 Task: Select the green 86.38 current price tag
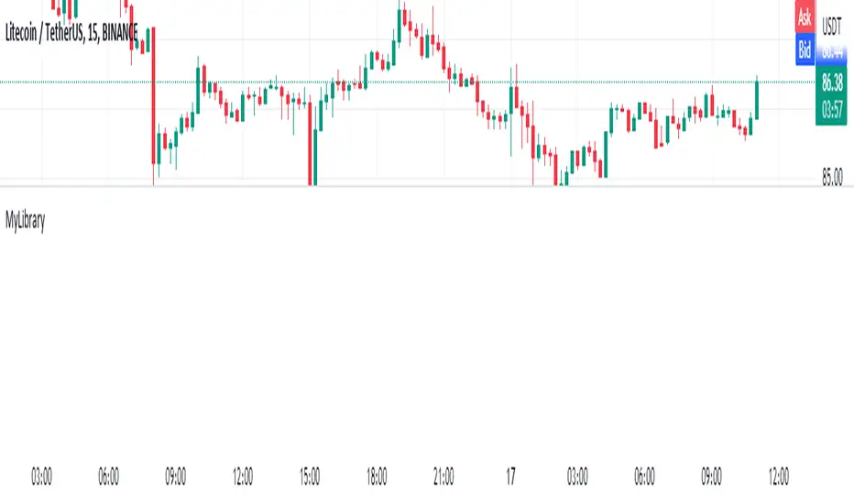(831, 82)
